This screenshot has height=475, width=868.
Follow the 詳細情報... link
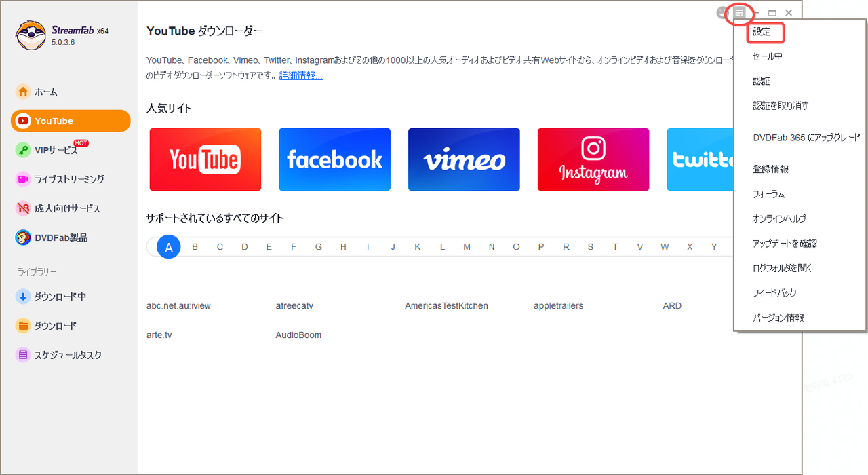click(301, 75)
